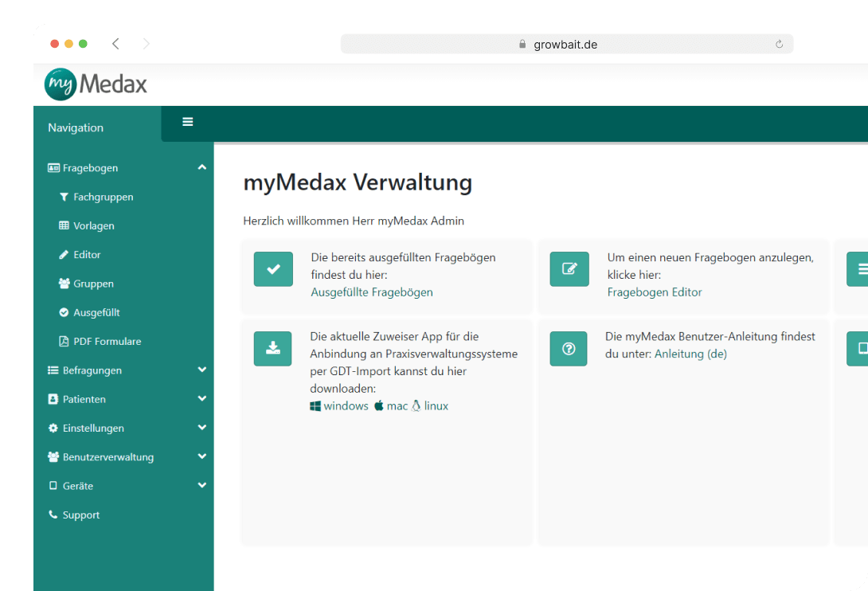This screenshot has width=868, height=591.
Task: Click the green download tile icon
Action: (x=273, y=348)
